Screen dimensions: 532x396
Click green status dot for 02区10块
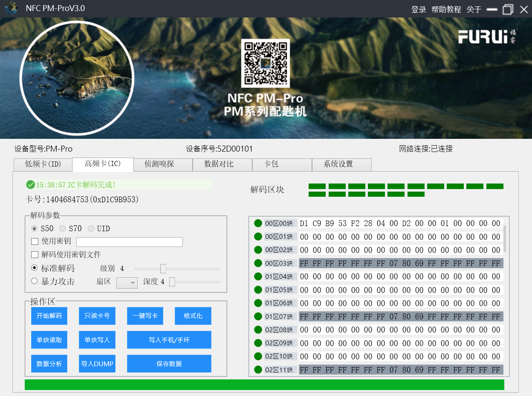[258, 356]
